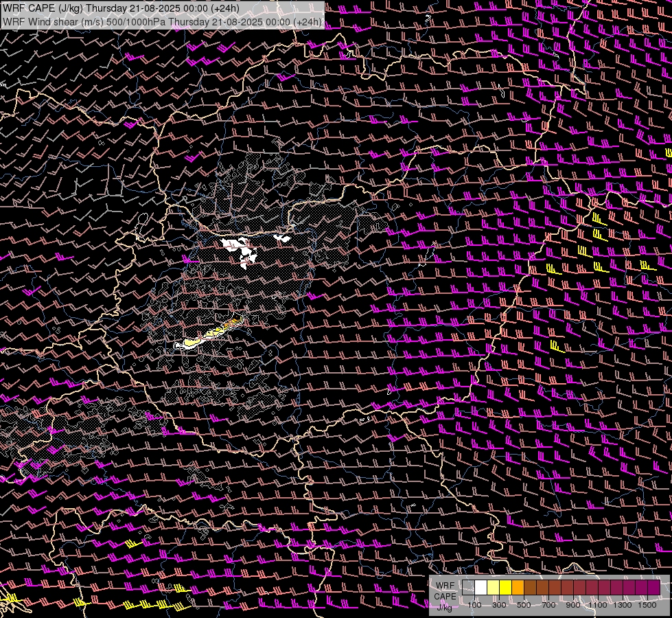
Task: Select the transparent first legend swatch
Action: pos(468,588)
